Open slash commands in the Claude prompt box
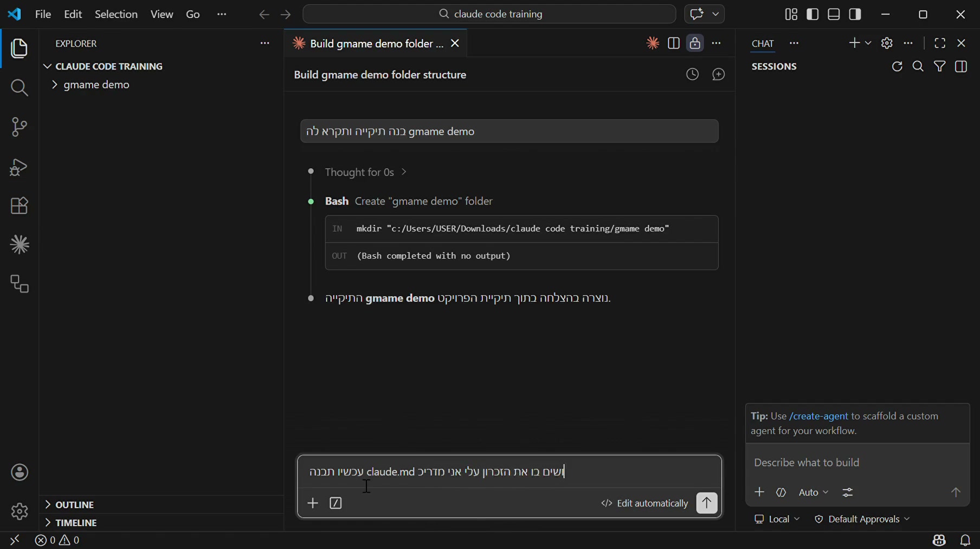 coord(336,503)
